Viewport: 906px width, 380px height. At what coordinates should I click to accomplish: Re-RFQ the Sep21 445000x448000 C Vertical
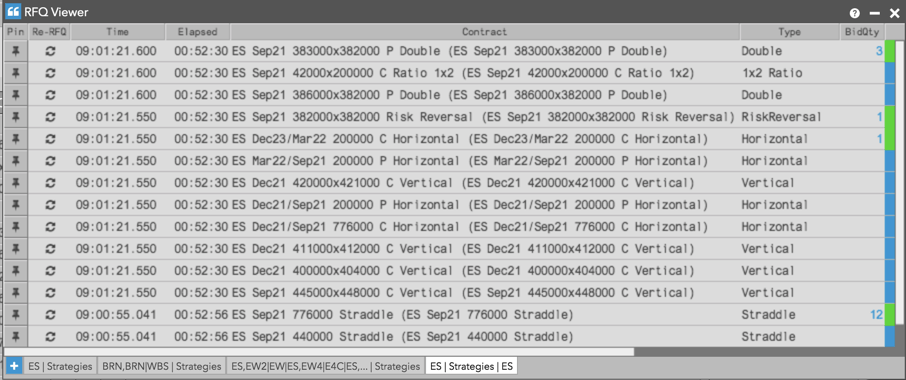click(50, 293)
